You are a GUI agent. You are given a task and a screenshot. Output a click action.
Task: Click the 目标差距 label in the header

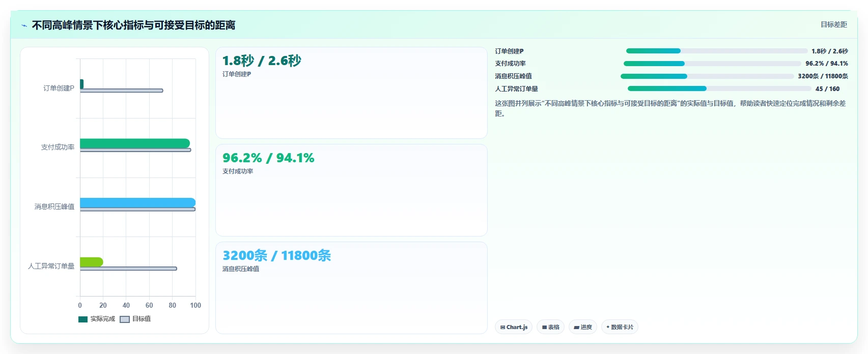coord(834,24)
